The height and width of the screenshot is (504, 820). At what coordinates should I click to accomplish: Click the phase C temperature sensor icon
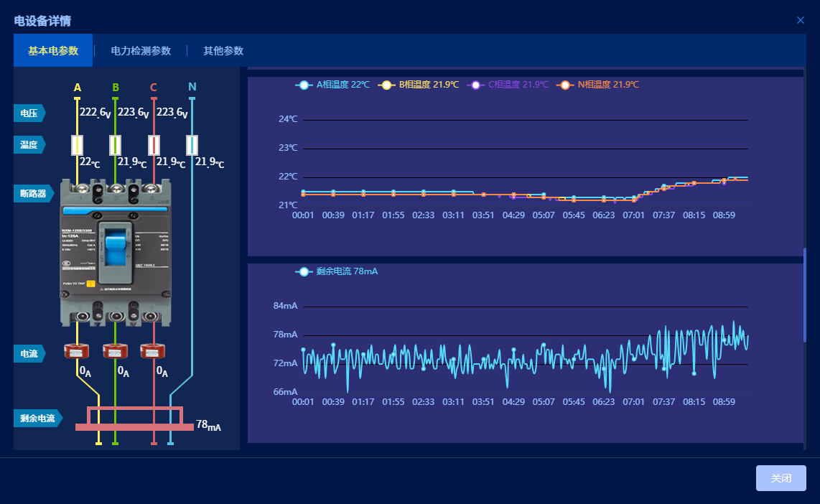(154, 145)
